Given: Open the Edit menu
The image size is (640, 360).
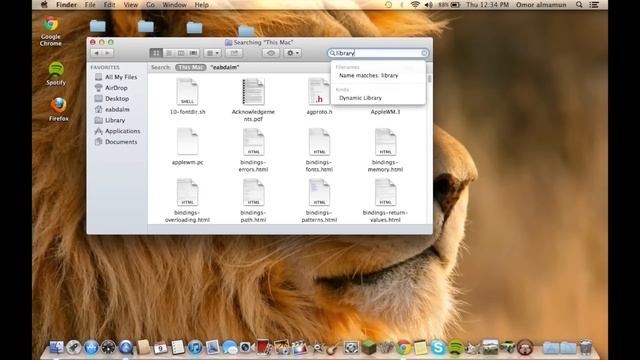Looking at the screenshot, I should click(x=109, y=5).
